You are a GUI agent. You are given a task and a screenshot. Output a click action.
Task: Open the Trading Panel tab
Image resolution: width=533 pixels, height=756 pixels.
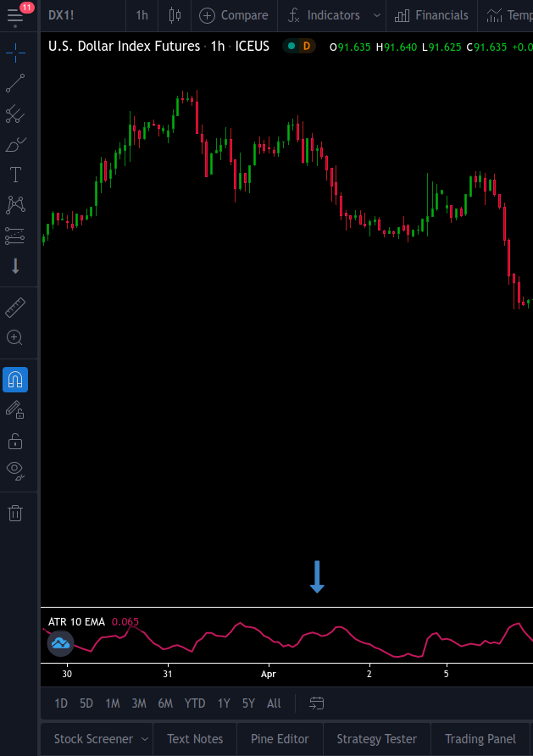click(480, 739)
